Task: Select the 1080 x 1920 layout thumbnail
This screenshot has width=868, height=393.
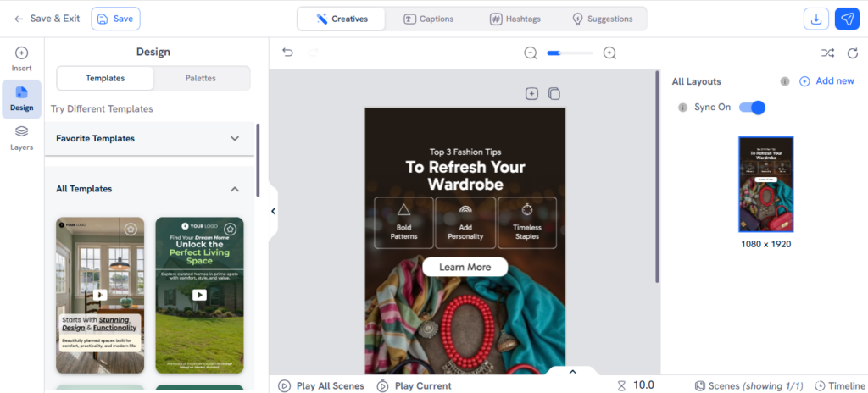Action: click(x=766, y=185)
